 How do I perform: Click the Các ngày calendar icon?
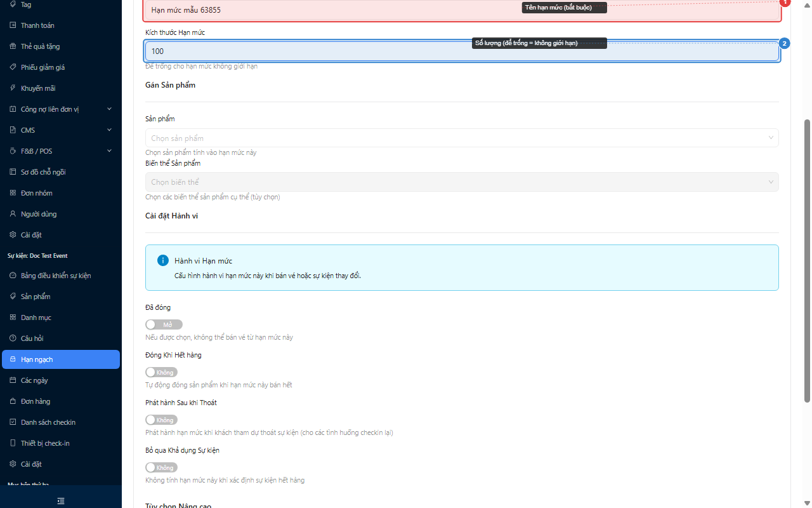pos(13,380)
